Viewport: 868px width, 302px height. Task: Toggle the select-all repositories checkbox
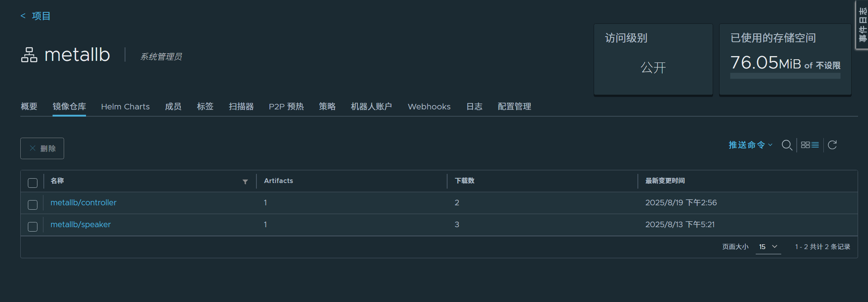pos(33,183)
